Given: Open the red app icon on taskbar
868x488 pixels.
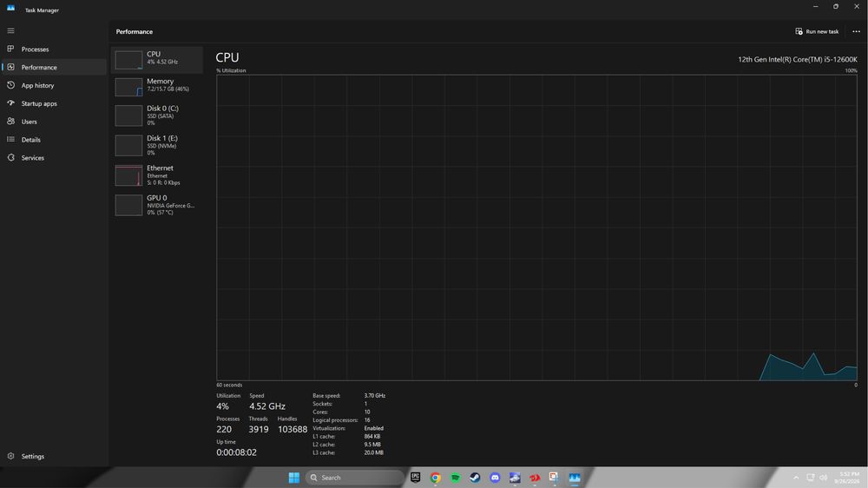Looking at the screenshot, I should click(535, 478).
